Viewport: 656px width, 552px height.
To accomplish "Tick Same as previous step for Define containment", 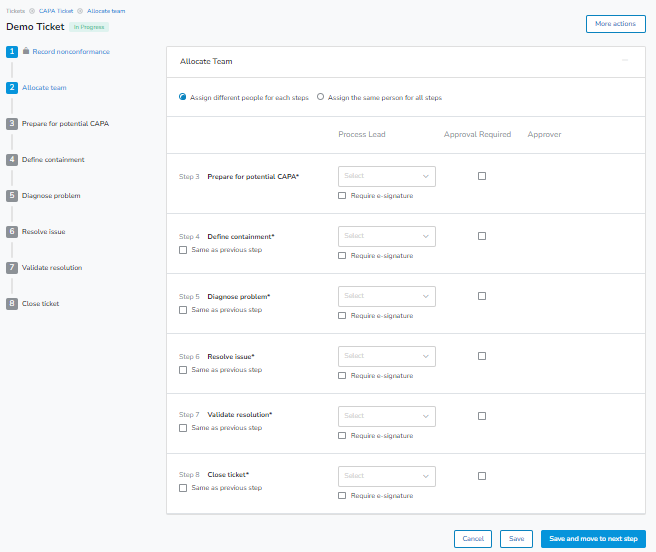I will pyautogui.click(x=183, y=250).
